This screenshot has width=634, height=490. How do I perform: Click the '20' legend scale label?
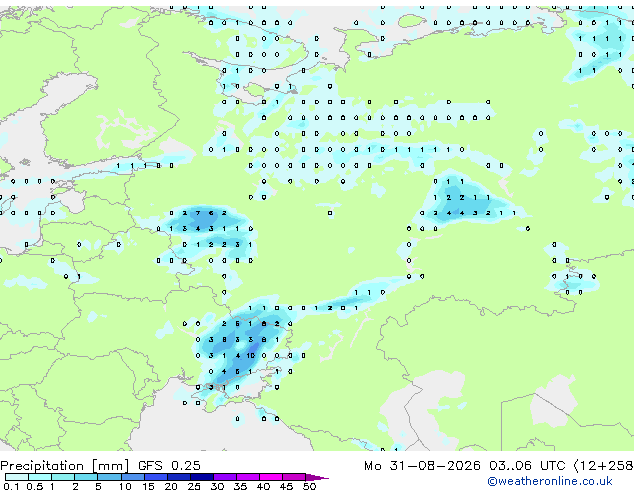(x=171, y=486)
